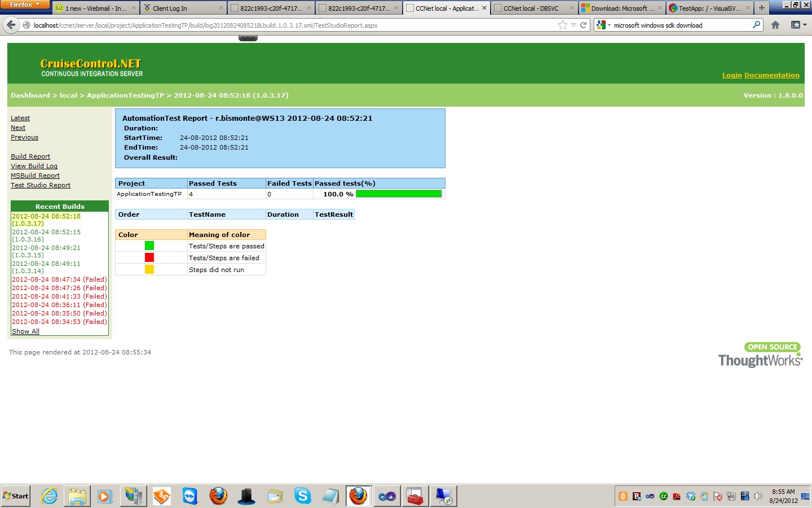The width and height of the screenshot is (812, 508).
Task: Click the search box text field
Action: tap(681, 25)
